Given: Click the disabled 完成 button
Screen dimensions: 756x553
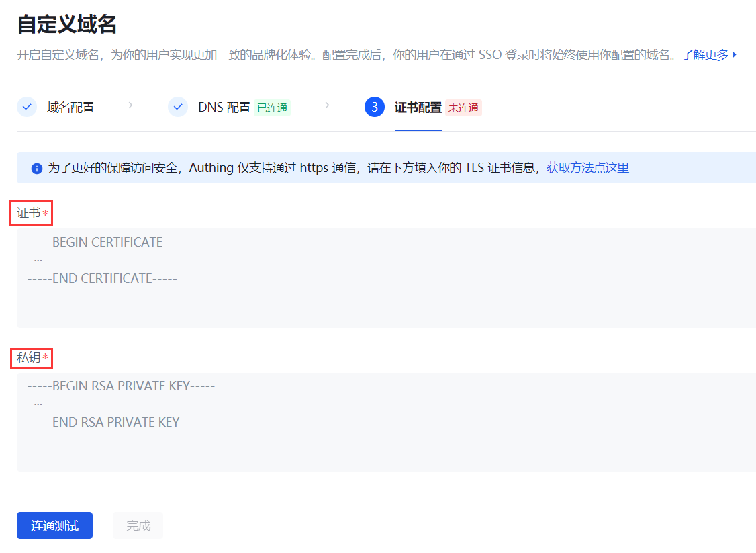Looking at the screenshot, I should coord(138,525).
